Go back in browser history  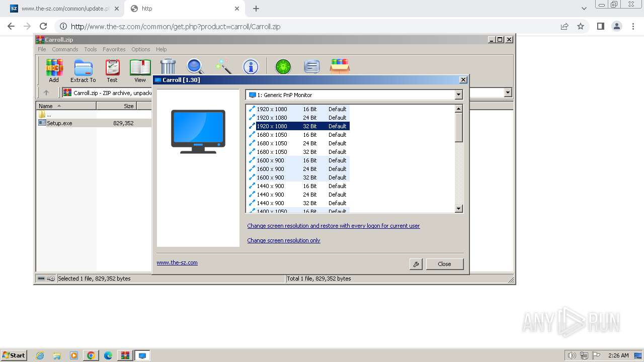(x=11, y=26)
